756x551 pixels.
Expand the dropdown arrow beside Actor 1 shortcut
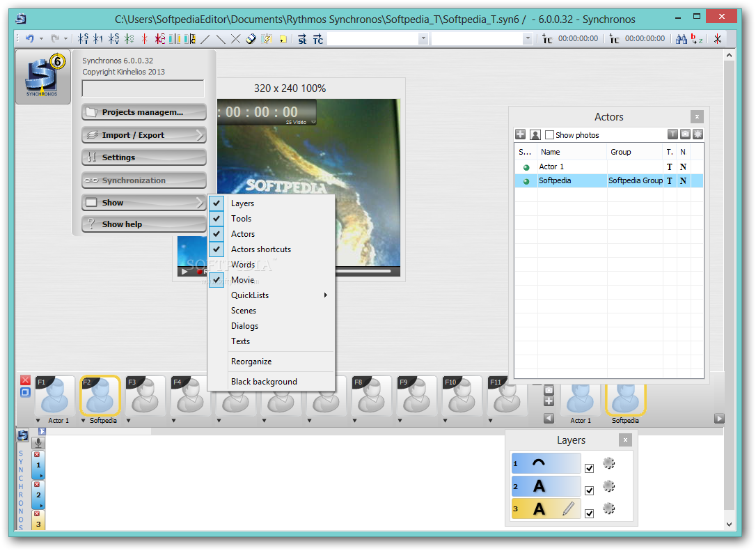point(38,421)
